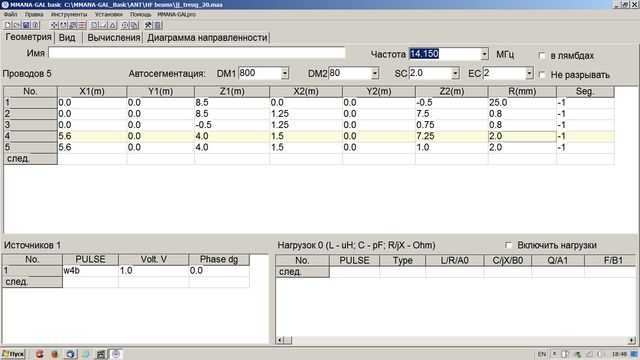Click the highlighted 14.150 frequency field
Image resolution: width=640 pixels, height=360 pixels.
[445, 54]
